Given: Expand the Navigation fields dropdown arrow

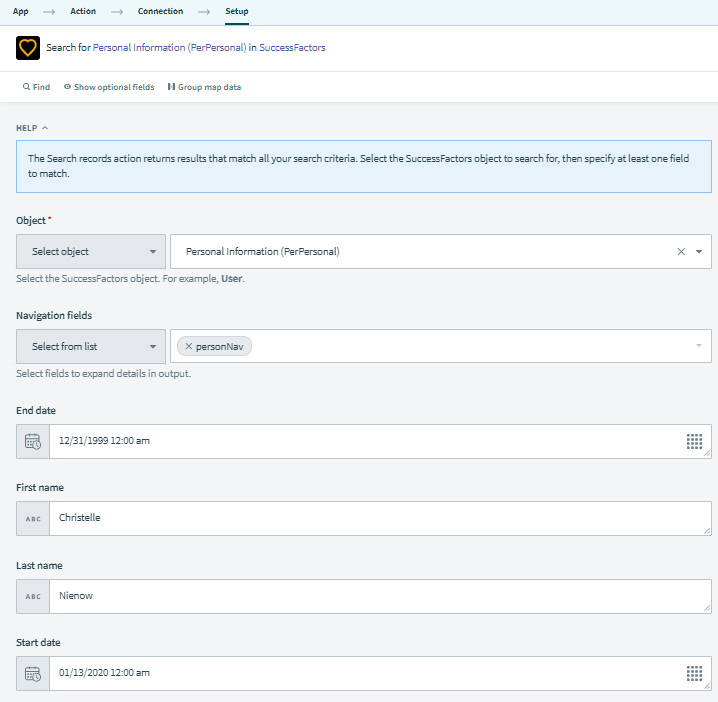Looking at the screenshot, I should (x=698, y=346).
